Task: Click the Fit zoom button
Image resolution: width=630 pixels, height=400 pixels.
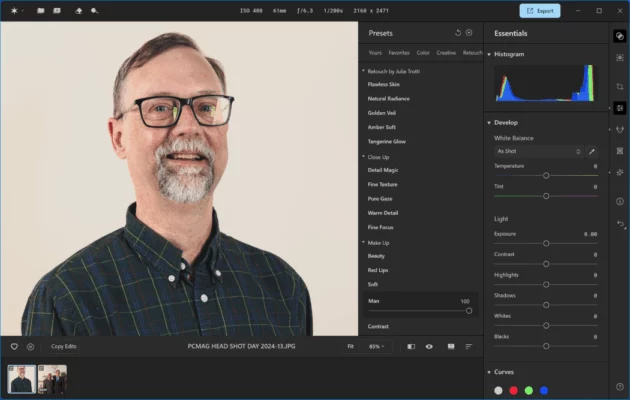Action: (350, 346)
